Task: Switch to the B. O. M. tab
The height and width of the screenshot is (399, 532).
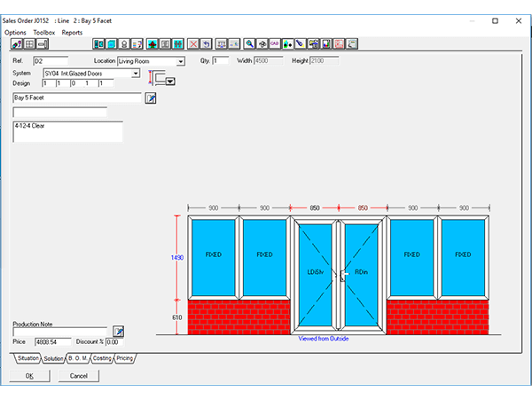Action: 78,358
